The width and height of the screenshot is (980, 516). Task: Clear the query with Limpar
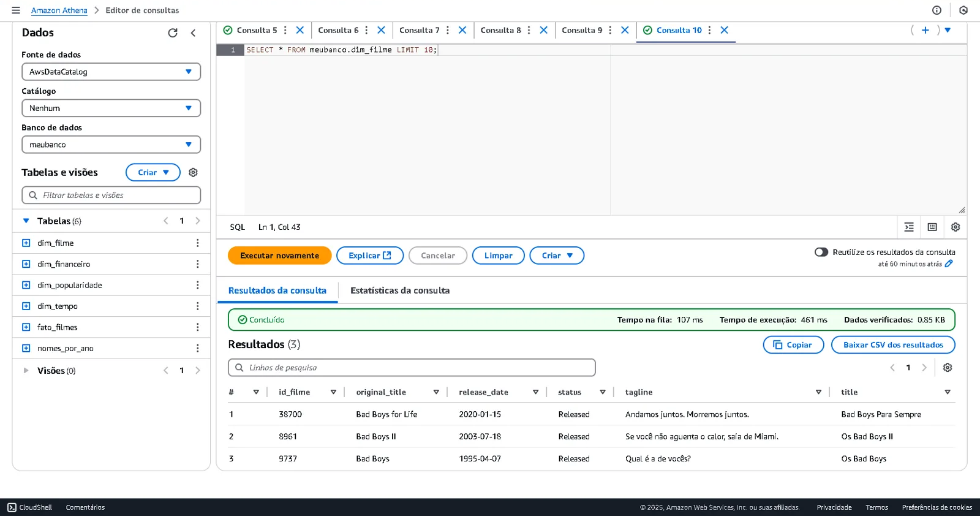tap(498, 256)
